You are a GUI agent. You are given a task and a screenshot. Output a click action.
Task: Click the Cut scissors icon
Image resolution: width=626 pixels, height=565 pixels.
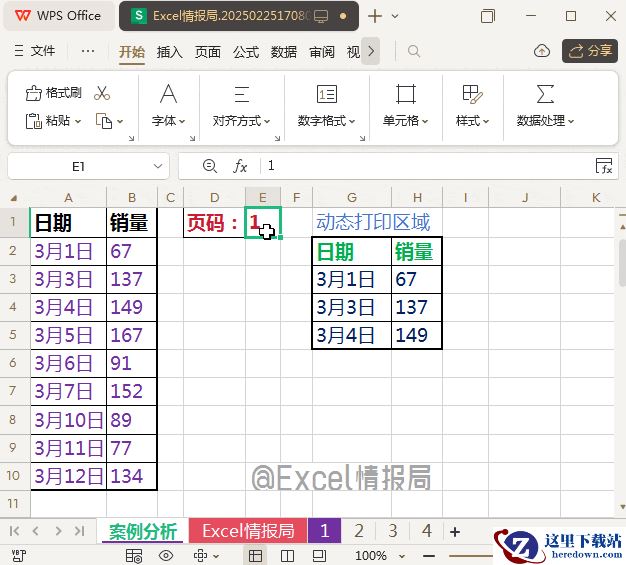(x=102, y=93)
